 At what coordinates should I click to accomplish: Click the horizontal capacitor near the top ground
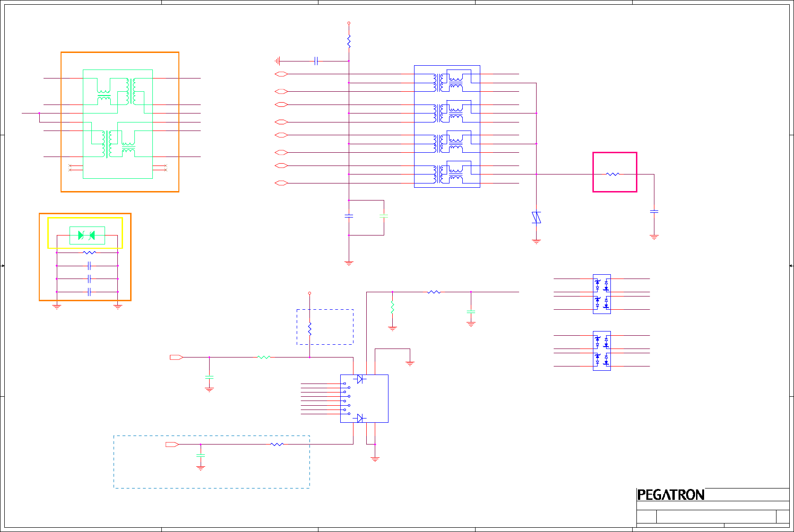[316, 61]
